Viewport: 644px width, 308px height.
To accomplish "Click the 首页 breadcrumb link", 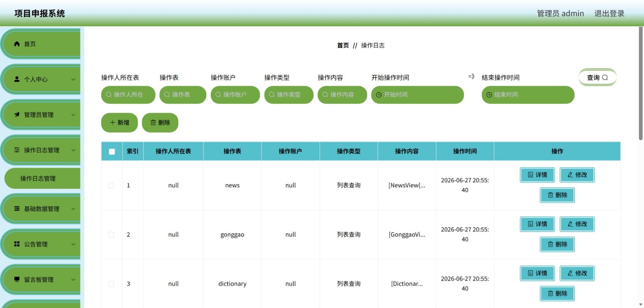I will click(x=343, y=45).
